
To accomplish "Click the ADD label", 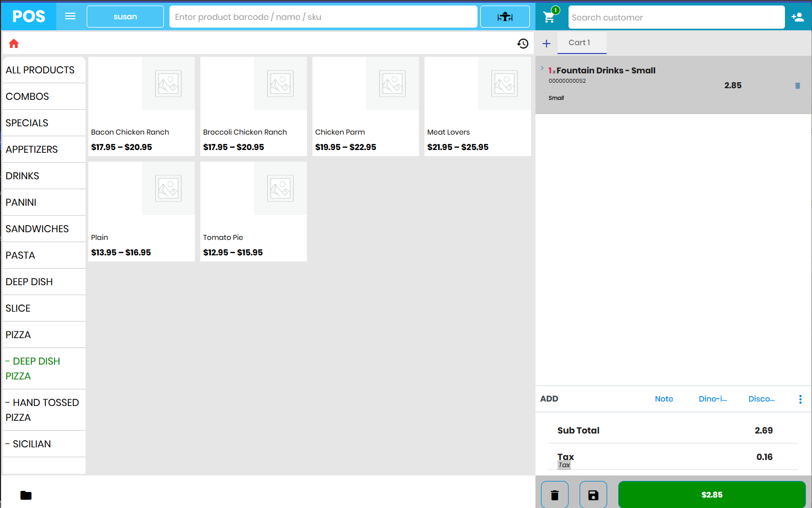I will pyautogui.click(x=549, y=399).
